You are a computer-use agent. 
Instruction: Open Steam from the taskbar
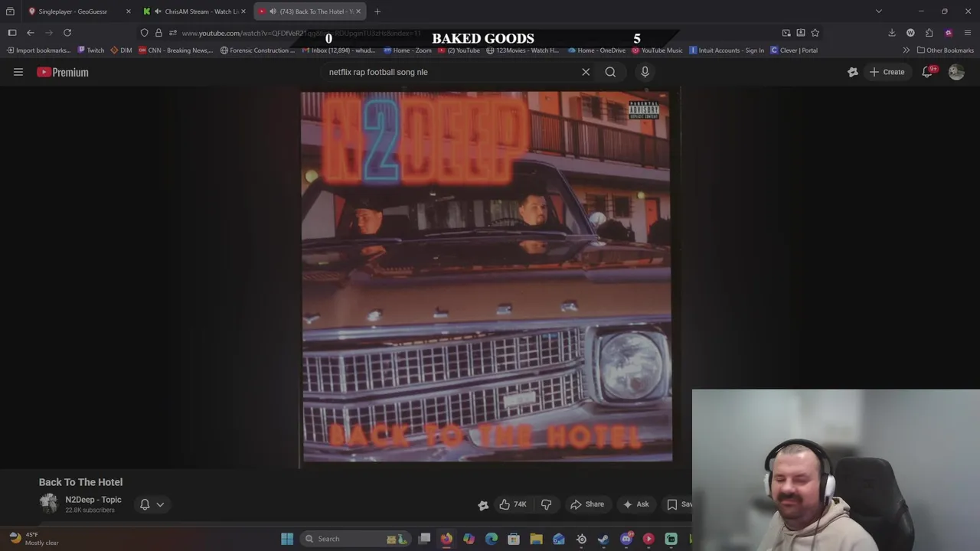point(604,539)
